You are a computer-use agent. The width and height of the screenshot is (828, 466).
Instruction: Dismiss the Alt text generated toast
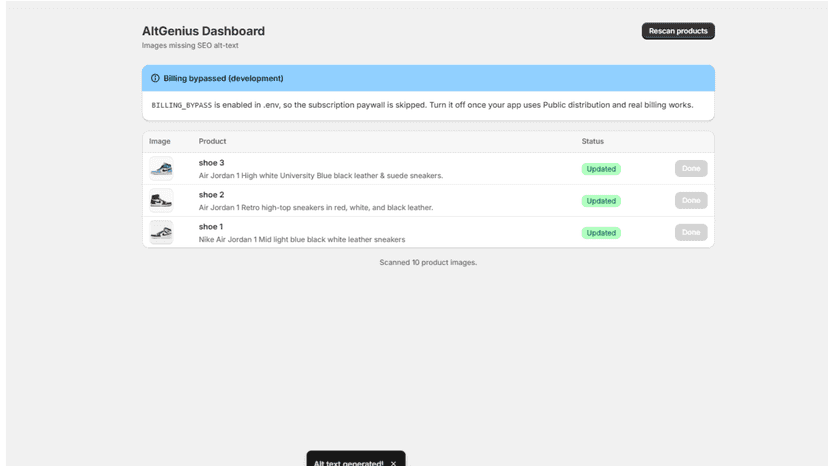point(393,463)
